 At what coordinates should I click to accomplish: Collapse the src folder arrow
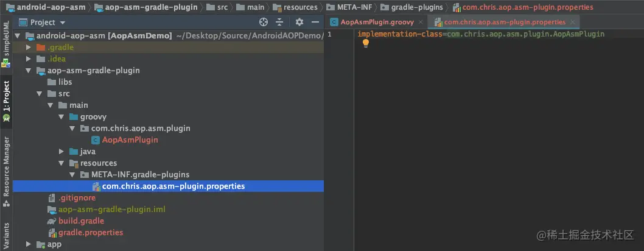click(x=40, y=94)
